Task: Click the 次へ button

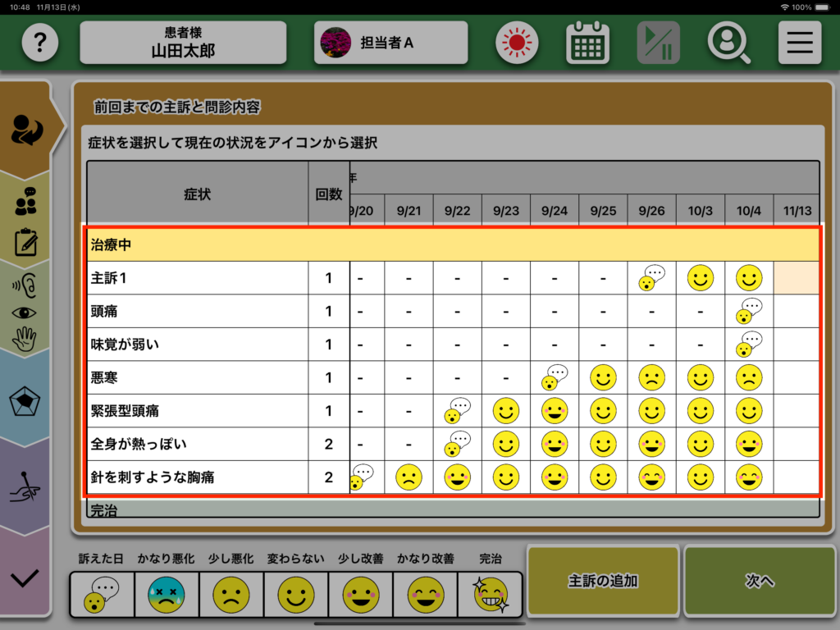Action: 760,581
